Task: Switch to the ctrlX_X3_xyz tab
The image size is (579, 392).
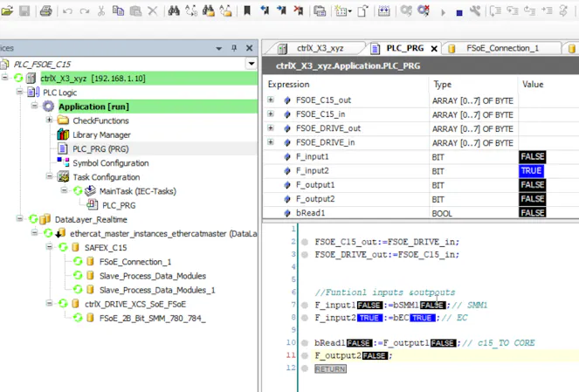Action: (x=320, y=48)
